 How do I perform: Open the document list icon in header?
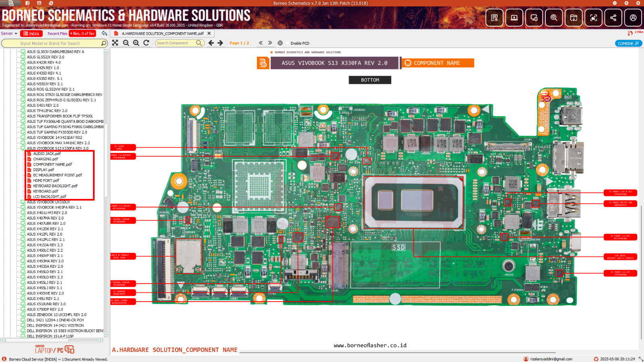(494, 18)
